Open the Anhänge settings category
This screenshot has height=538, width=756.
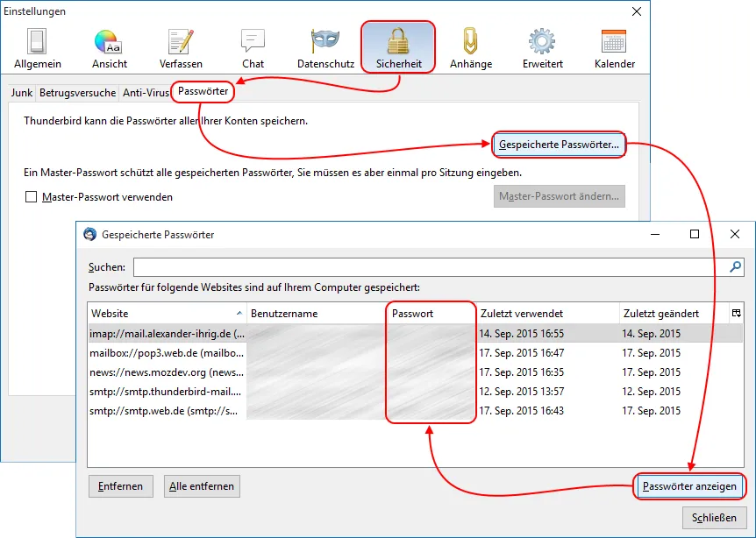tap(471, 48)
